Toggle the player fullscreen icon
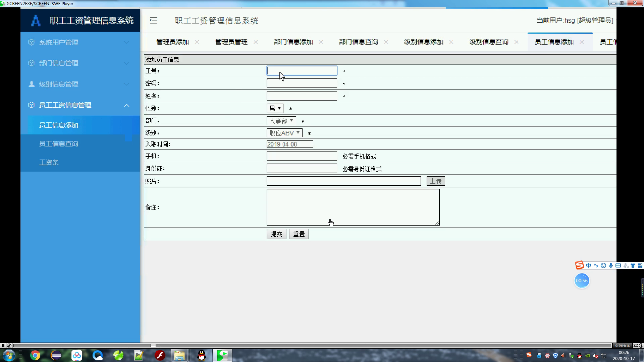The image size is (644, 362). click(635, 346)
